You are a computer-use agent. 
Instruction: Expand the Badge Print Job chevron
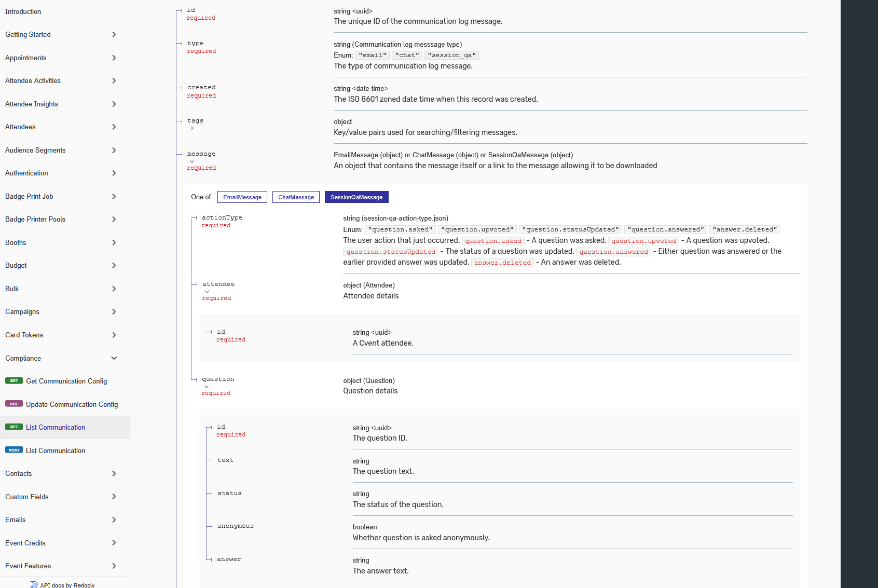point(114,196)
